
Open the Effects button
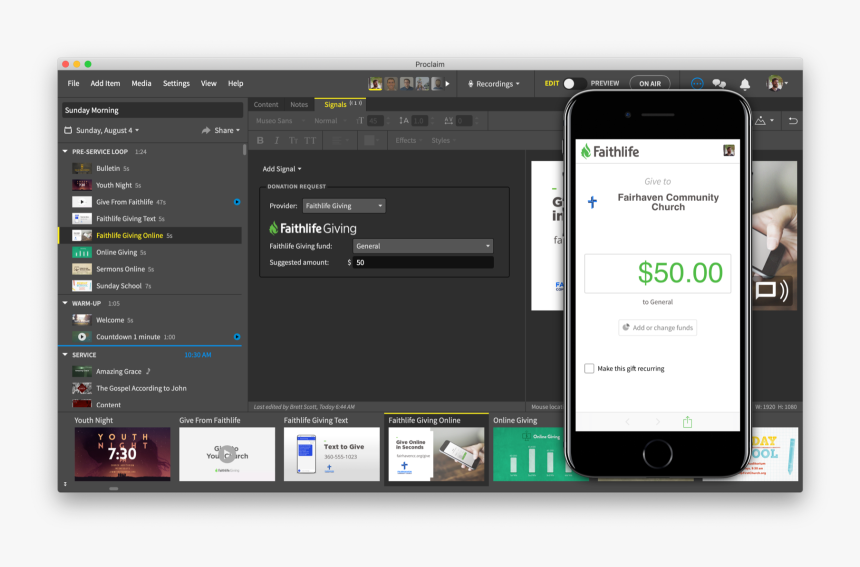pos(408,140)
